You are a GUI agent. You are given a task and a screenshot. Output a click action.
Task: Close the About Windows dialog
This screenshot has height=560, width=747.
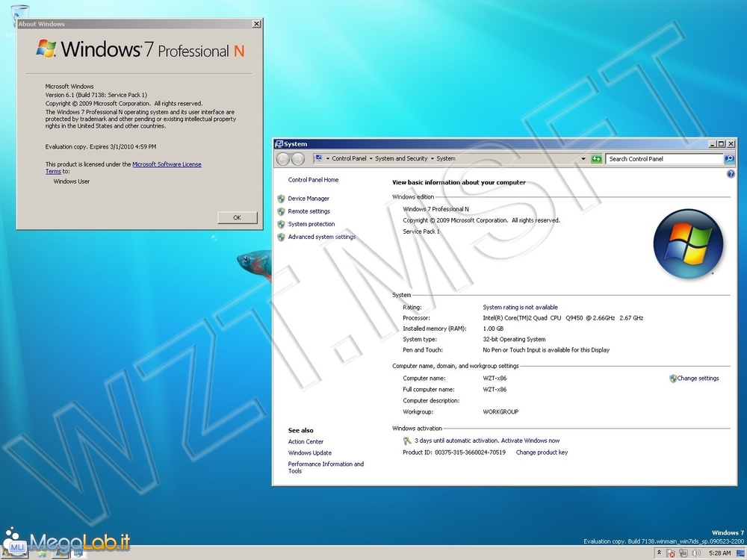256,24
